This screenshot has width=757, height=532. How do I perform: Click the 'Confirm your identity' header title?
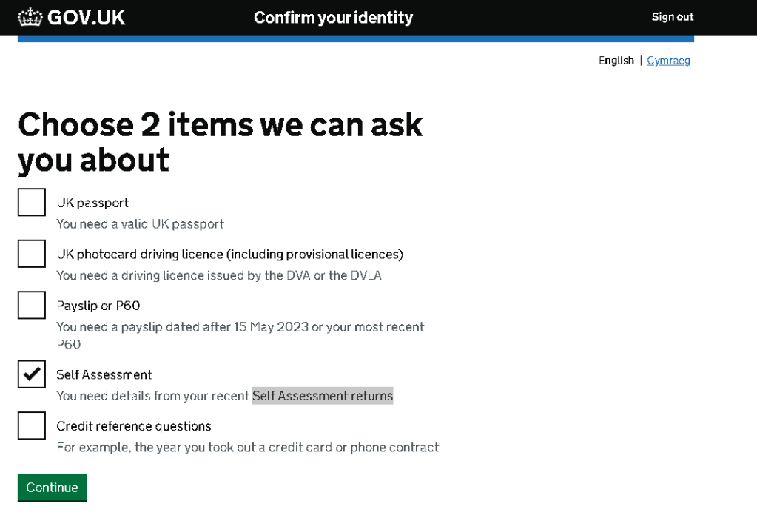tap(333, 18)
